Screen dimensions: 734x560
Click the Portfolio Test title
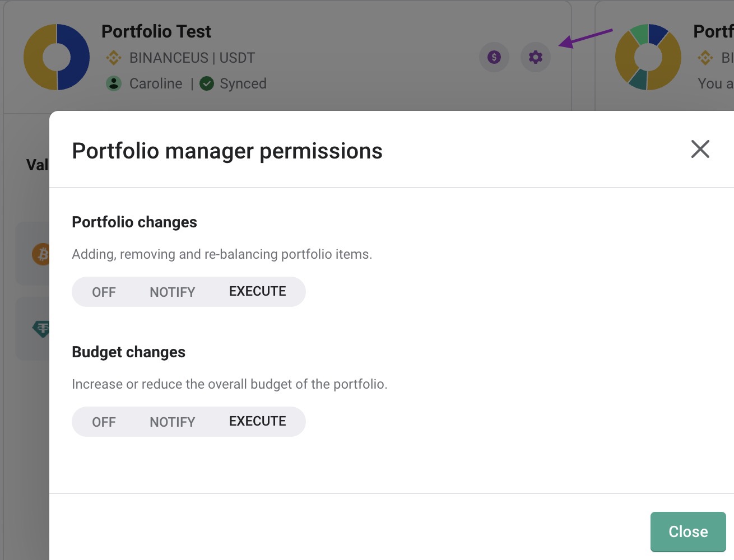click(x=156, y=31)
